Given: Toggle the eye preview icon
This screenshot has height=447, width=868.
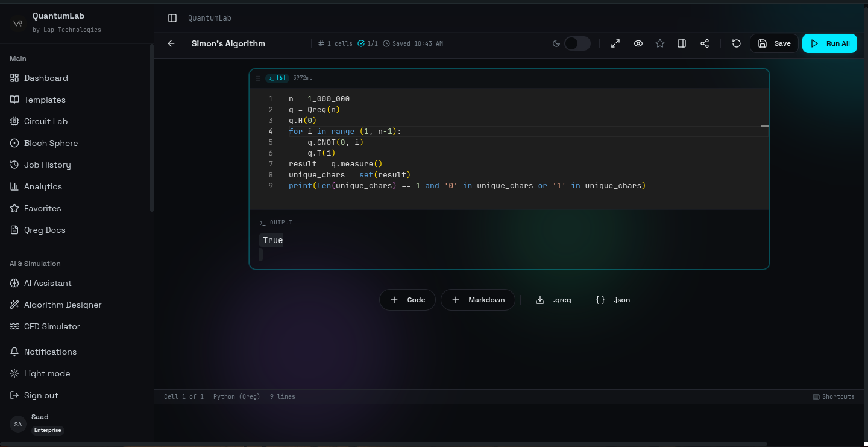Looking at the screenshot, I should (x=638, y=43).
